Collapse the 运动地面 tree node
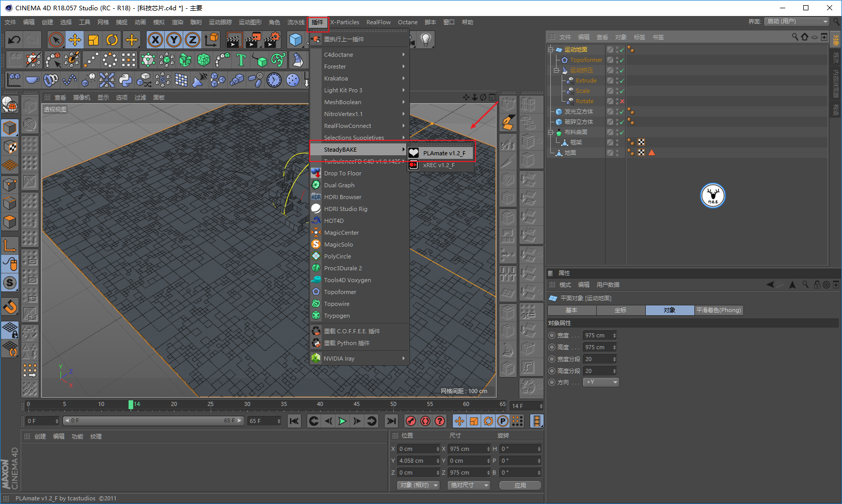The height and width of the screenshot is (504, 842). (551, 50)
